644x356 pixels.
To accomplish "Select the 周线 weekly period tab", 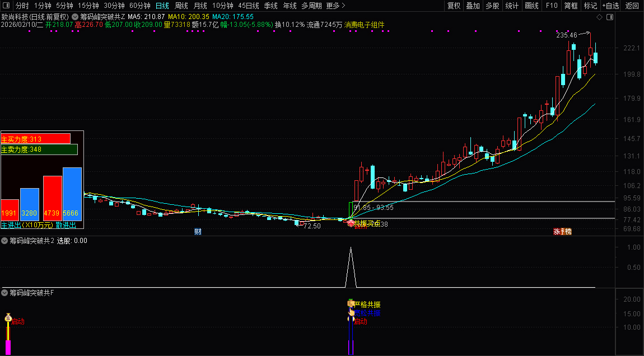I will point(181,6).
